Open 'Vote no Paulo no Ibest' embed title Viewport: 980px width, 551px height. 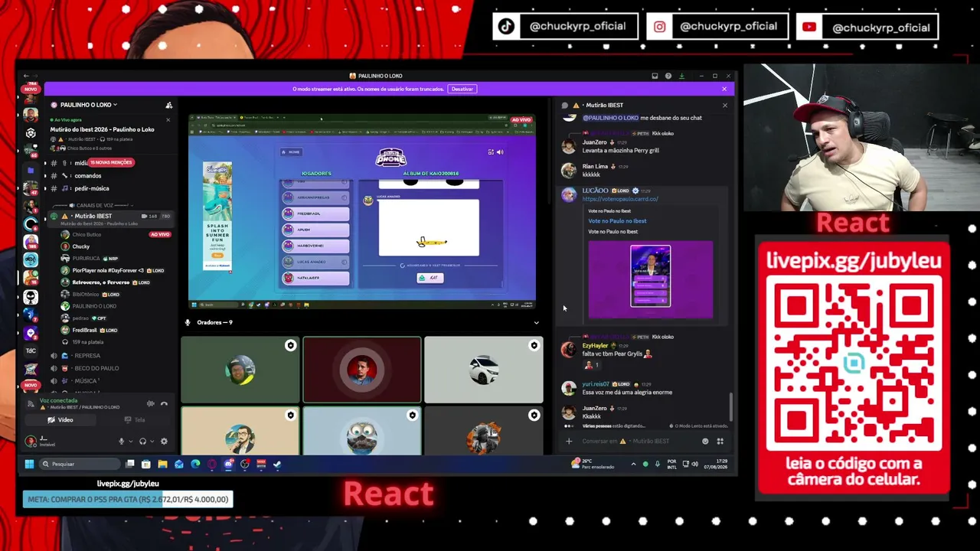tap(617, 221)
